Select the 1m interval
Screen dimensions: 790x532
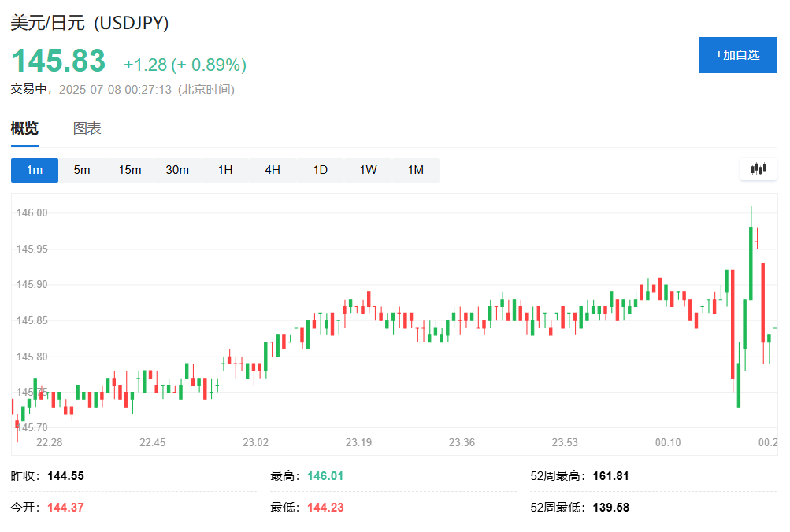pos(35,170)
